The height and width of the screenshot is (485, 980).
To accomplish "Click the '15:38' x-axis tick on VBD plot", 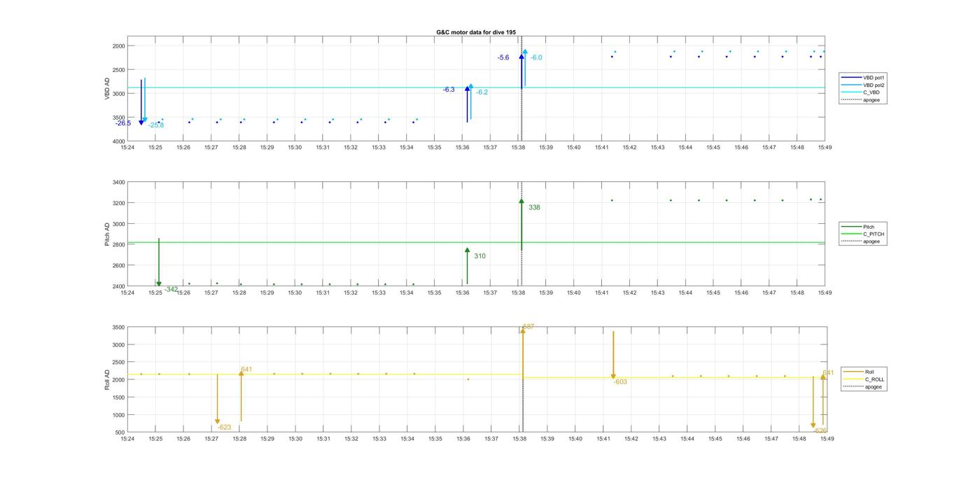I will point(518,148).
